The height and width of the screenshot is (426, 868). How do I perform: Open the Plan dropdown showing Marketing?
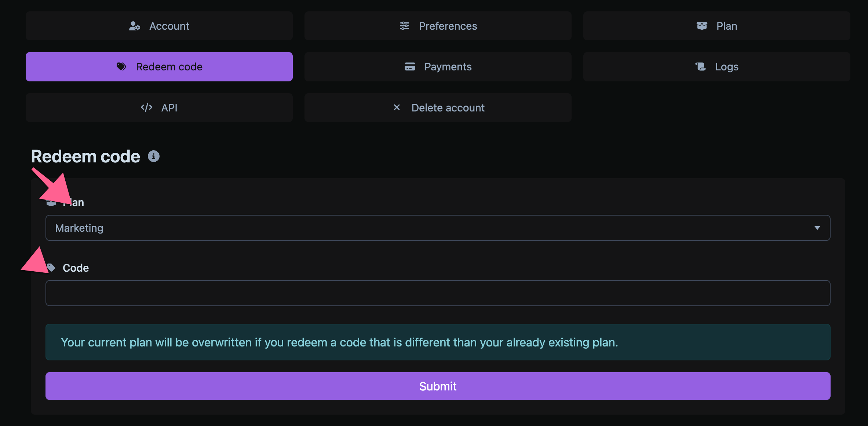[438, 228]
